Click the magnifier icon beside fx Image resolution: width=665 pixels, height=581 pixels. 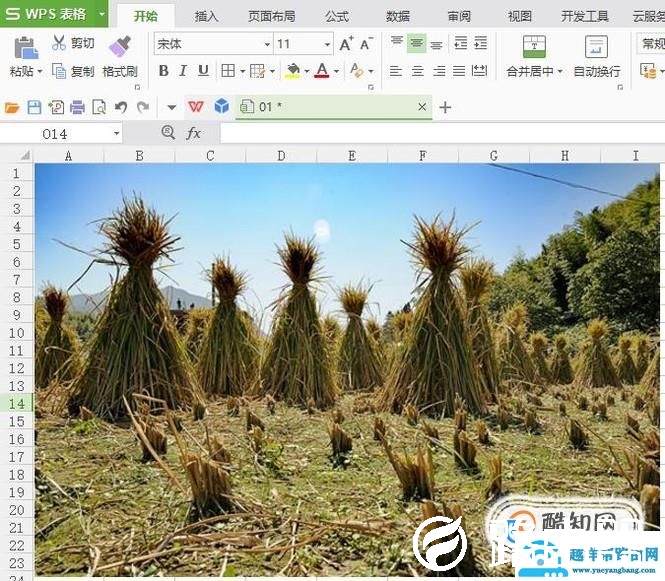click(x=168, y=133)
